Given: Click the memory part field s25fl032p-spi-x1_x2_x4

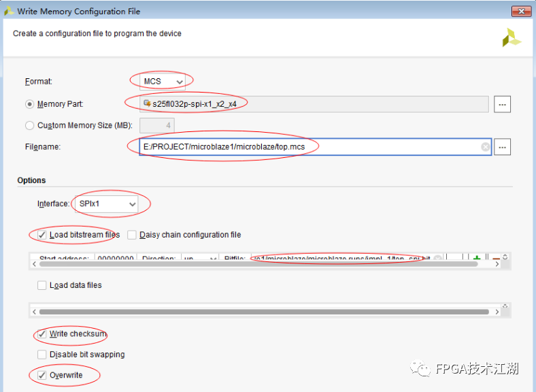Looking at the screenshot, I should [x=314, y=104].
